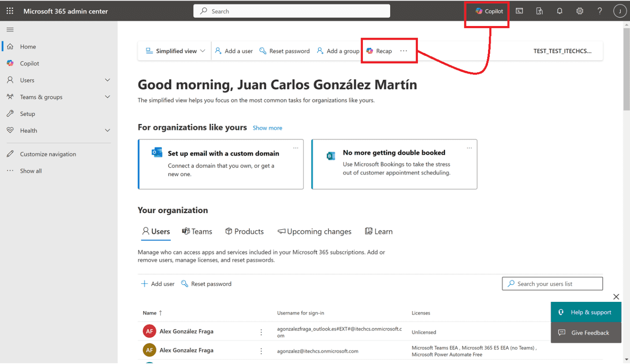Click the search magnifier icon in the top bar
630x364 pixels.
203,11
